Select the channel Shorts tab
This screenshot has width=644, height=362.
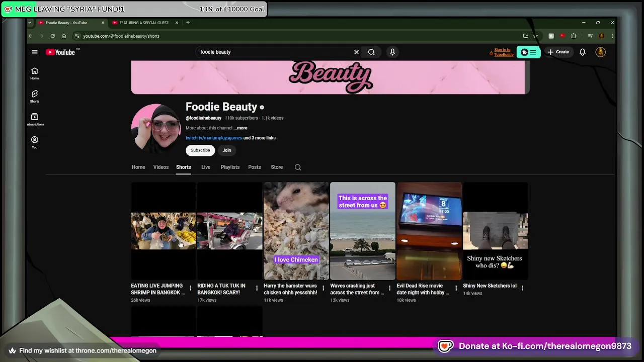point(184,167)
